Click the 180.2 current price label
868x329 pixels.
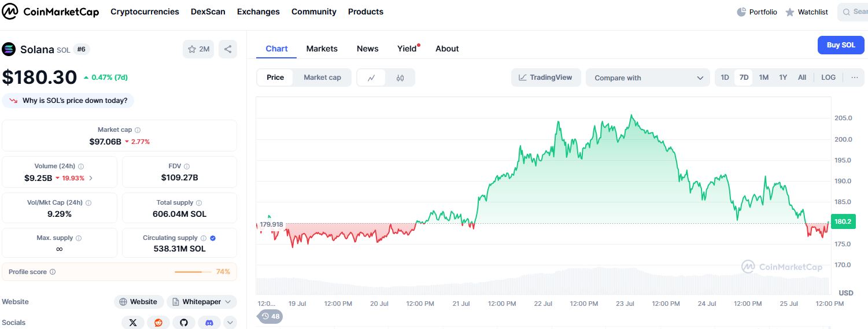(843, 221)
